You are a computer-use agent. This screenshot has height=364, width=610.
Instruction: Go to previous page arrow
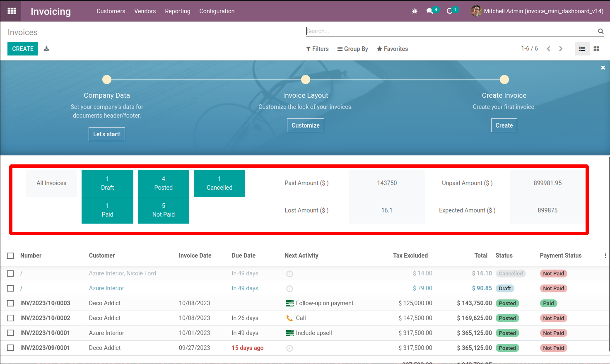pyautogui.click(x=548, y=49)
